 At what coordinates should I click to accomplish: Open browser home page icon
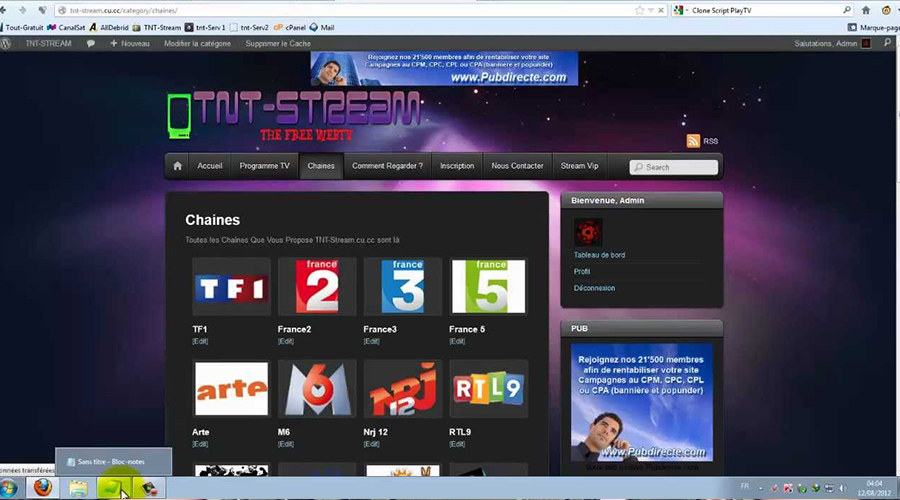point(866,10)
